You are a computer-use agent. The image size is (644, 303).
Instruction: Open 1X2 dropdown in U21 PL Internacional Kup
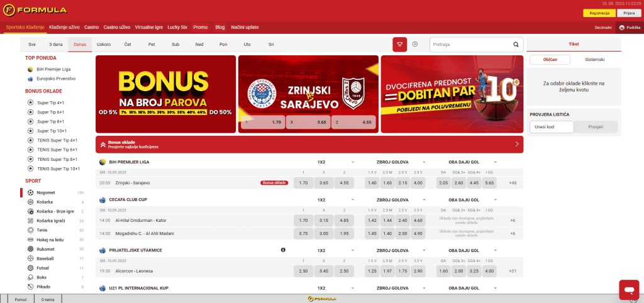coord(352,288)
